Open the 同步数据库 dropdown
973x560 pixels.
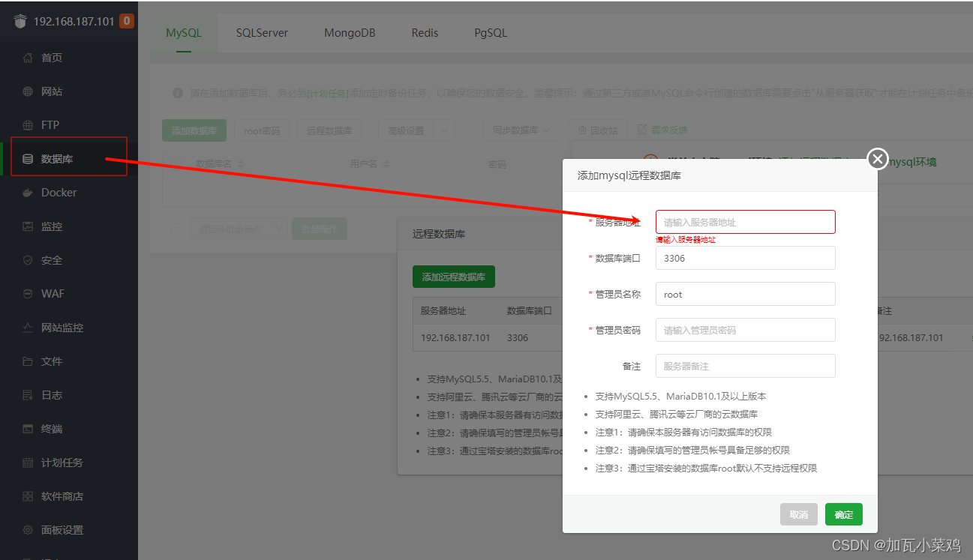522,130
